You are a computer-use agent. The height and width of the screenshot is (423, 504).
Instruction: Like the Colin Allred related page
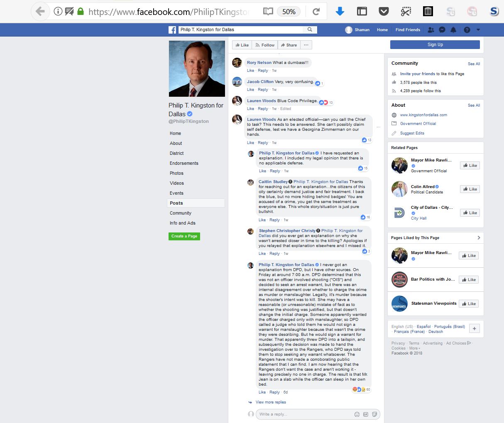click(x=470, y=189)
